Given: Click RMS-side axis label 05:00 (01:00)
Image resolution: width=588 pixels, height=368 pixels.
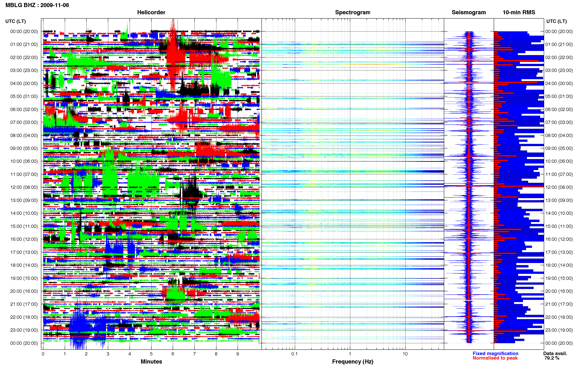Looking at the screenshot, I should click(559, 96).
